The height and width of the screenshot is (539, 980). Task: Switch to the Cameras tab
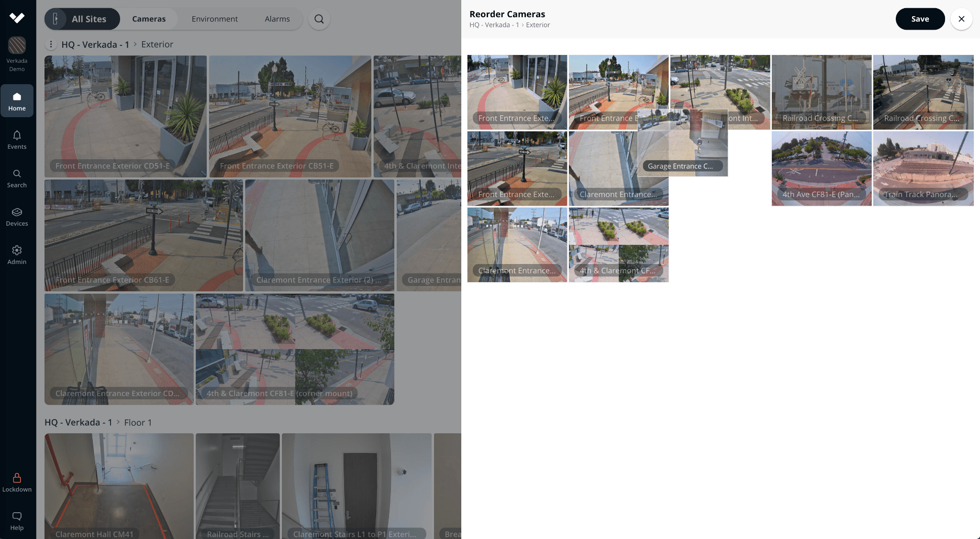pos(149,19)
